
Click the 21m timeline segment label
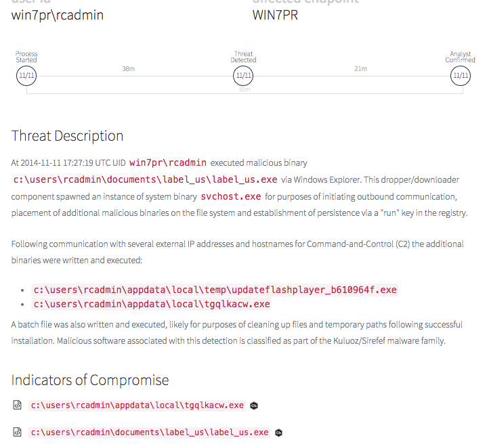360,69
